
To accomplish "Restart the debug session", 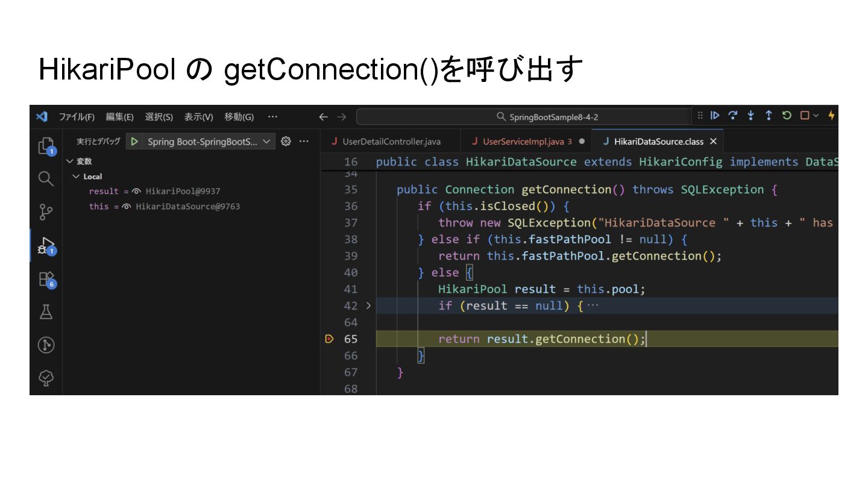I will [787, 116].
